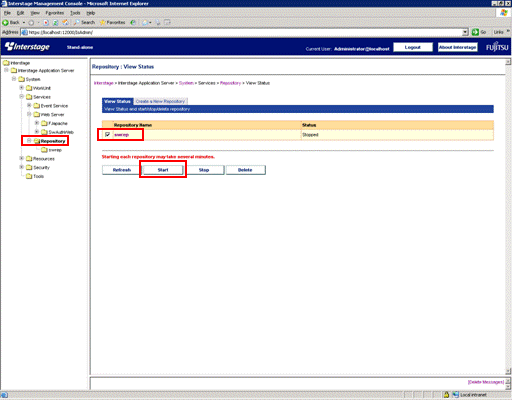
Task: Click the FJapache folder icon
Action: point(44,123)
